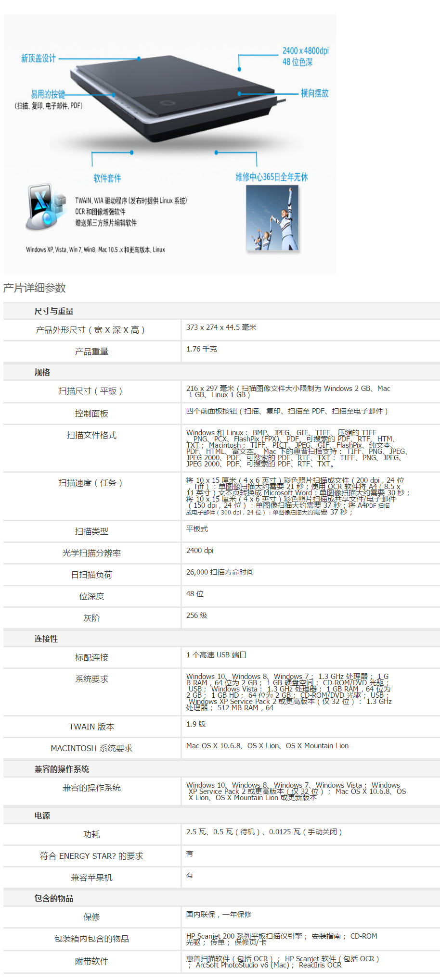Select the 兼容的操作系统 section header

(62, 769)
